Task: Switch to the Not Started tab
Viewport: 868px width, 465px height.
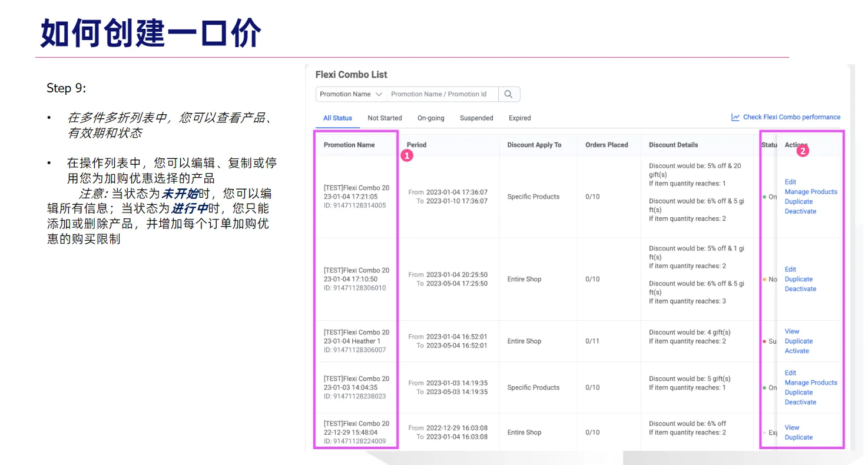Action: pyautogui.click(x=385, y=118)
